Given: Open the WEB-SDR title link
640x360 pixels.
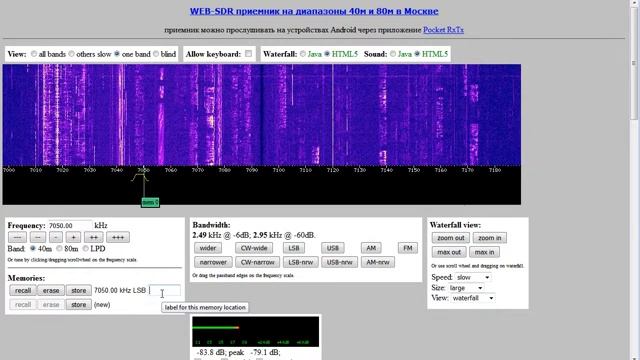Looking at the screenshot, I should tap(314, 11).
